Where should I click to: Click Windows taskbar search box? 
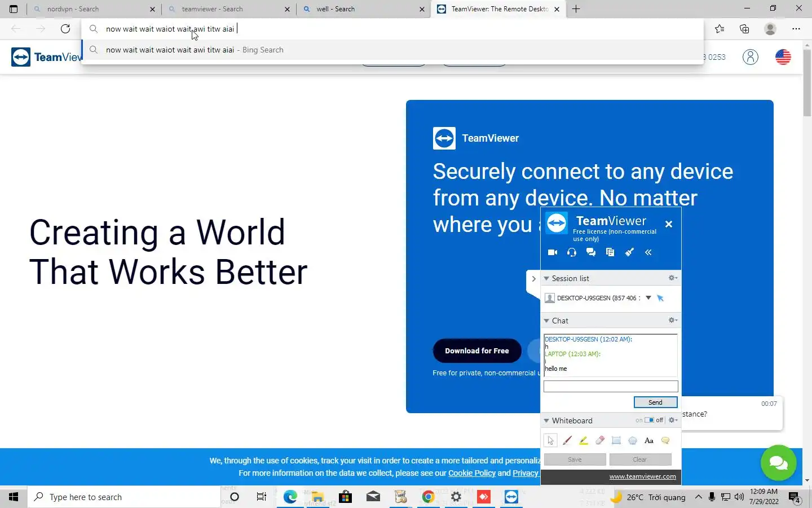[x=124, y=497]
